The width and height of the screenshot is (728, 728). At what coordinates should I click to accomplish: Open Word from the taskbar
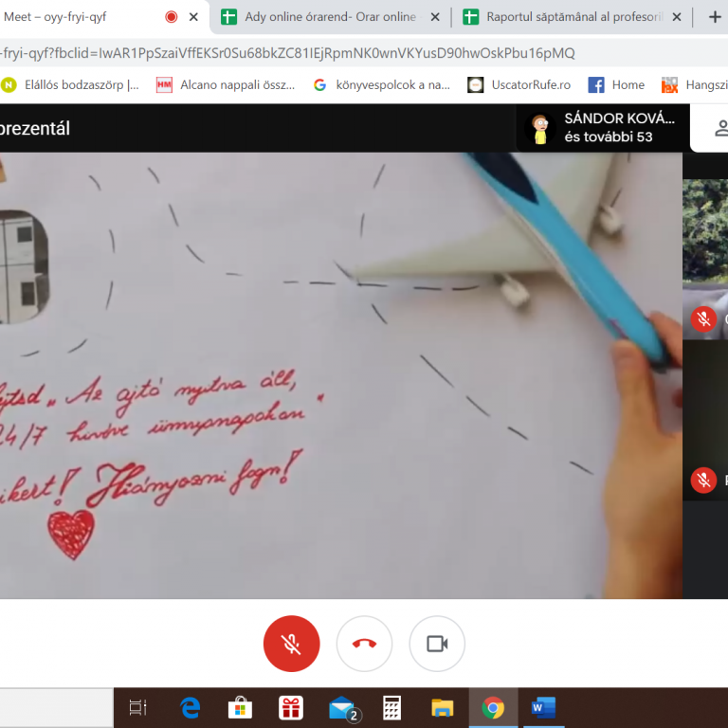543,707
